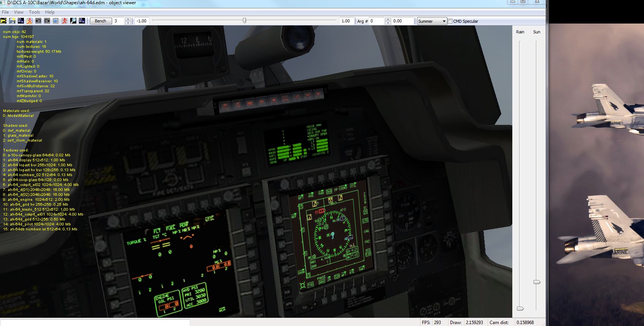Click the '0: ModelMaterial' entry

[x=18, y=116]
